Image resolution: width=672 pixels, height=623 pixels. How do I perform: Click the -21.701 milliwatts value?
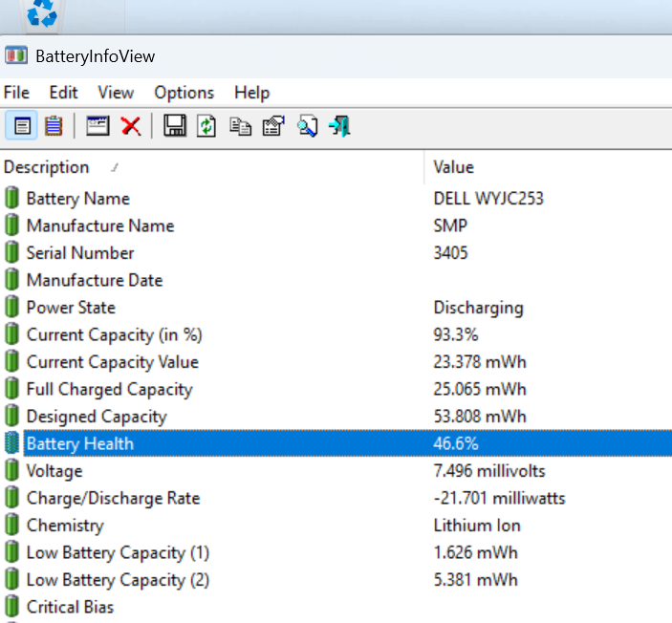pos(499,498)
